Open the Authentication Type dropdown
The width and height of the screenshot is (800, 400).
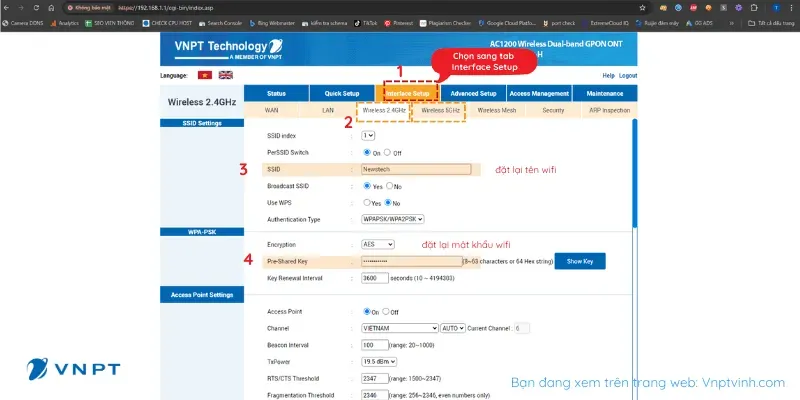(393, 219)
